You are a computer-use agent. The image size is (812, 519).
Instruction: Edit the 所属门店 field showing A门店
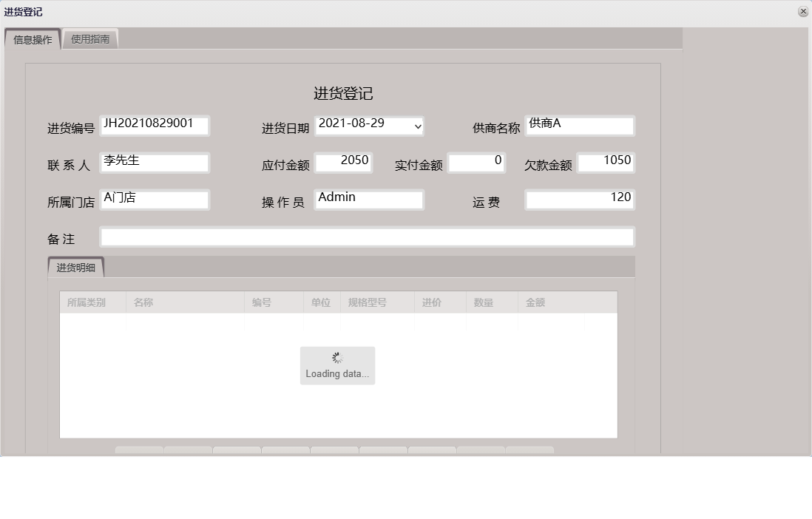pyautogui.click(x=155, y=199)
